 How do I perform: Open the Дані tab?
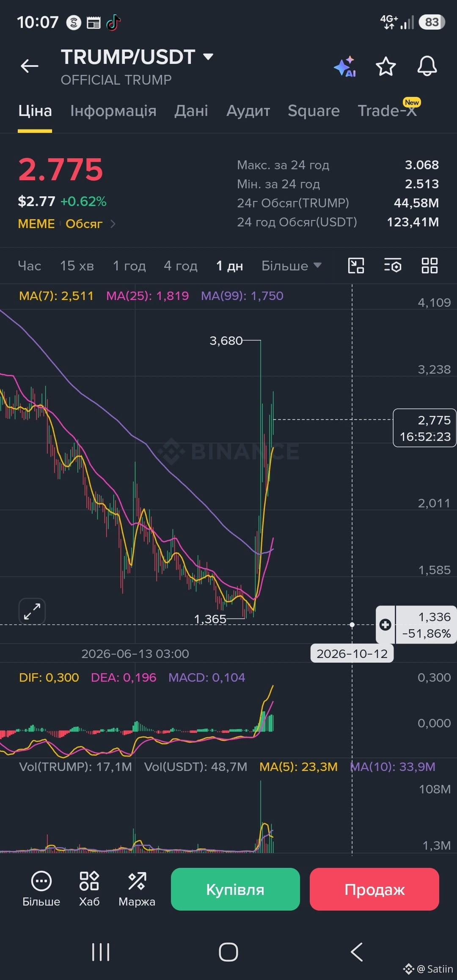point(191,111)
